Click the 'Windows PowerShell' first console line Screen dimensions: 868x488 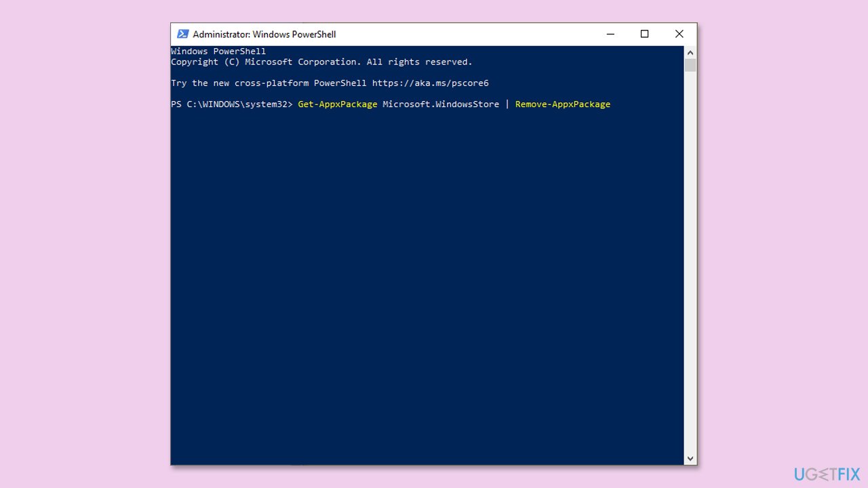[218, 51]
